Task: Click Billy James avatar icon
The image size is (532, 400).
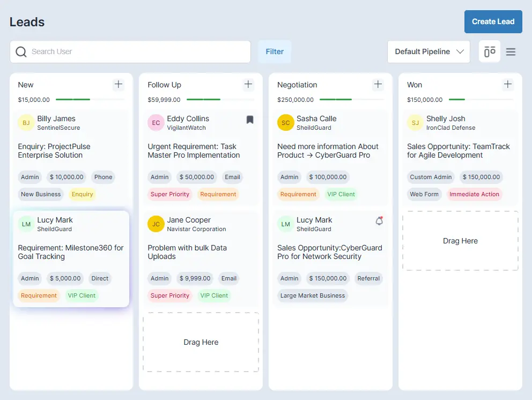Action: pos(26,123)
